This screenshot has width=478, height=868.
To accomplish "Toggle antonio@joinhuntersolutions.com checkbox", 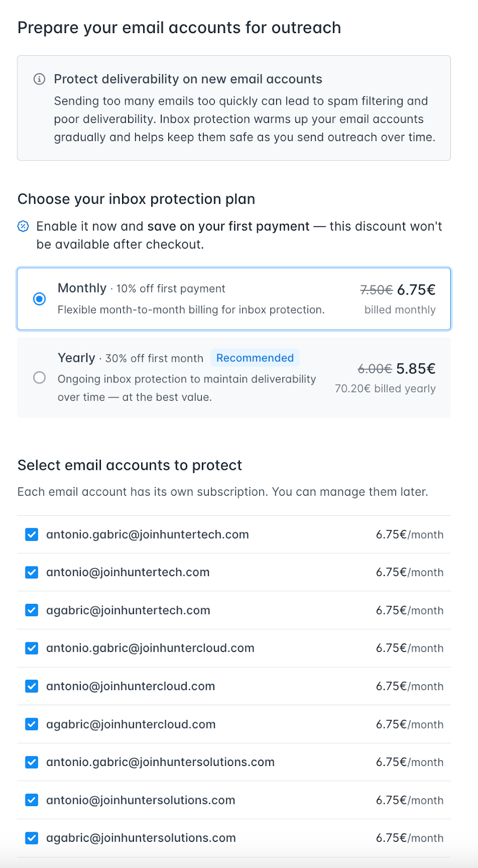I will pyautogui.click(x=32, y=800).
